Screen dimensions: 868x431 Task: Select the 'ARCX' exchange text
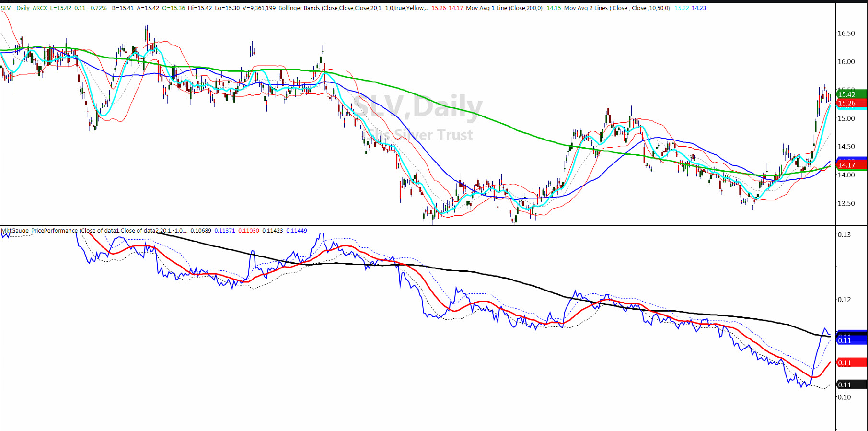[40, 8]
